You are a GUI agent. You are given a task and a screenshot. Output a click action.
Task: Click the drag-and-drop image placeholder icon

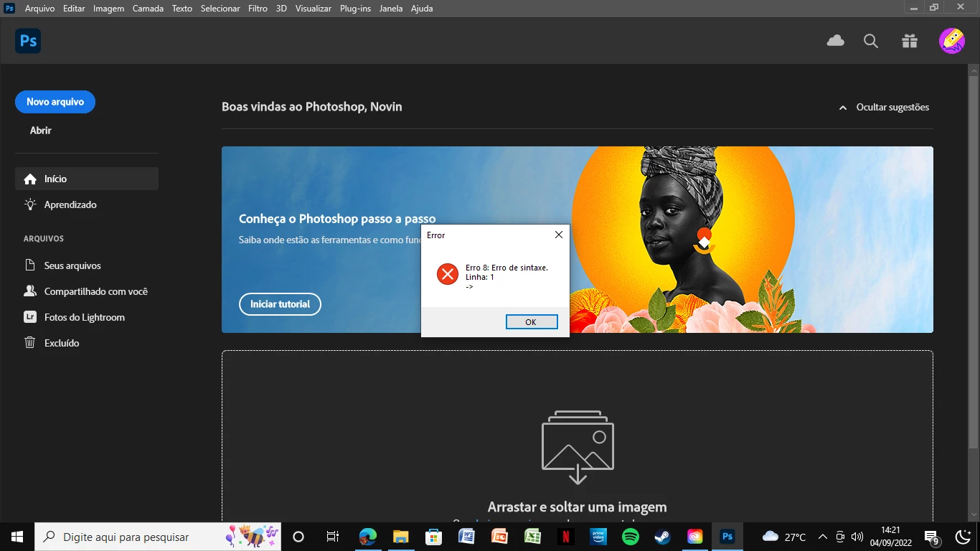click(x=578, y=447)
